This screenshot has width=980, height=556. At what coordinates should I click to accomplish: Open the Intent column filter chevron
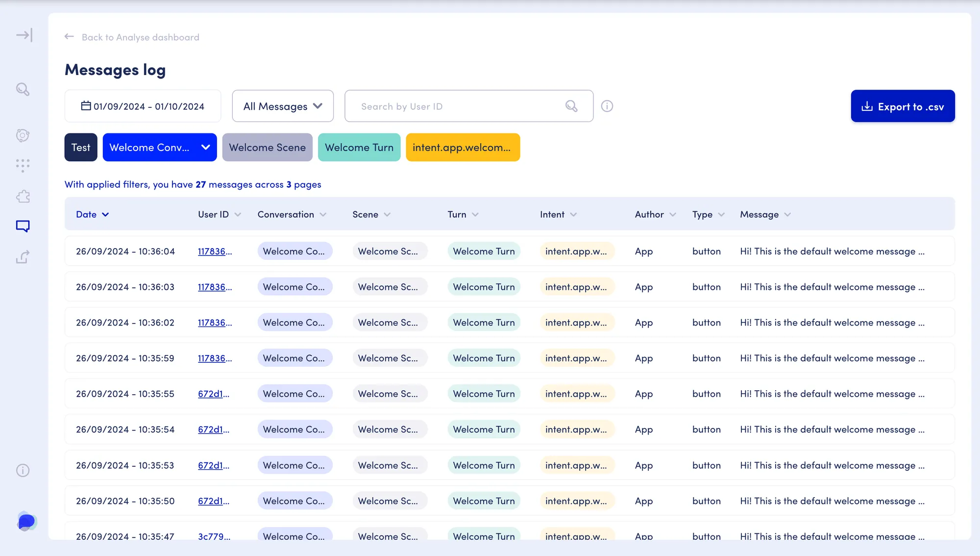click(573, 214)
